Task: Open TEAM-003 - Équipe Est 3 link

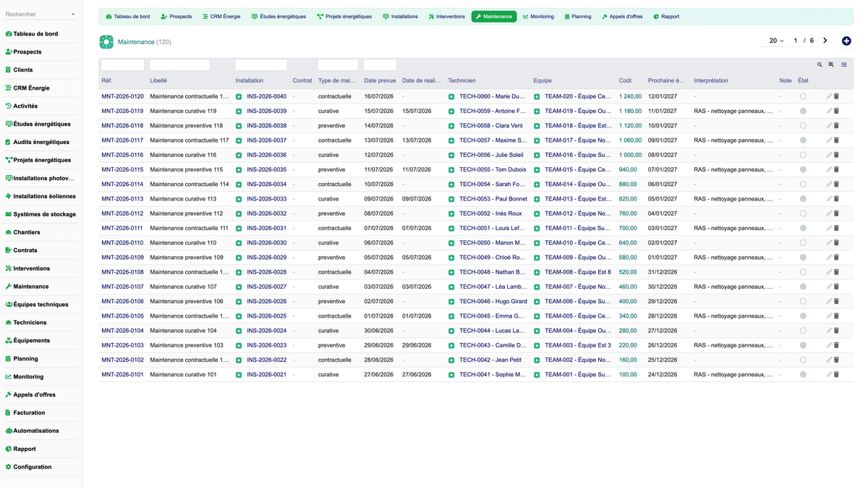Action: [x=578, y=345]
